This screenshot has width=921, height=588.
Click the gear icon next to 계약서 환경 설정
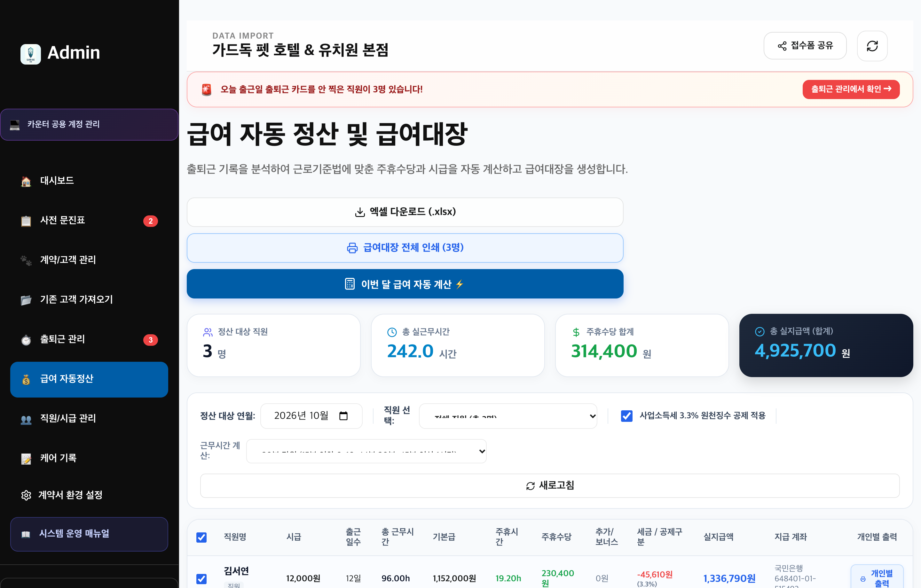click(x=26, y=495)
